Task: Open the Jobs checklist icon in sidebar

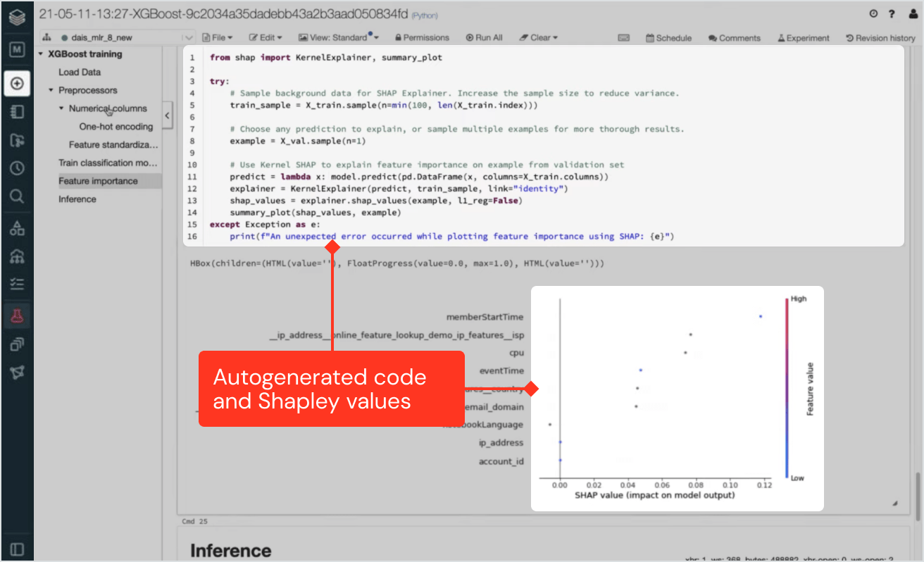Action: (x=18, y=285)
